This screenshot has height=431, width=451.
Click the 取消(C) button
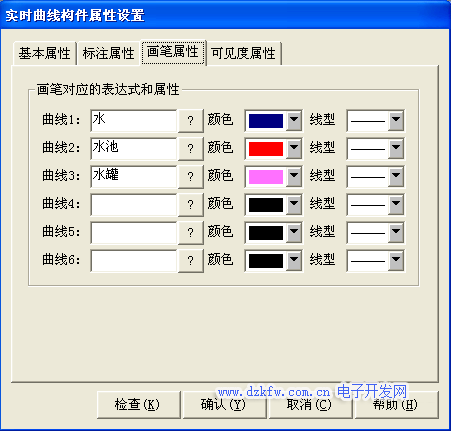point(310,405)
